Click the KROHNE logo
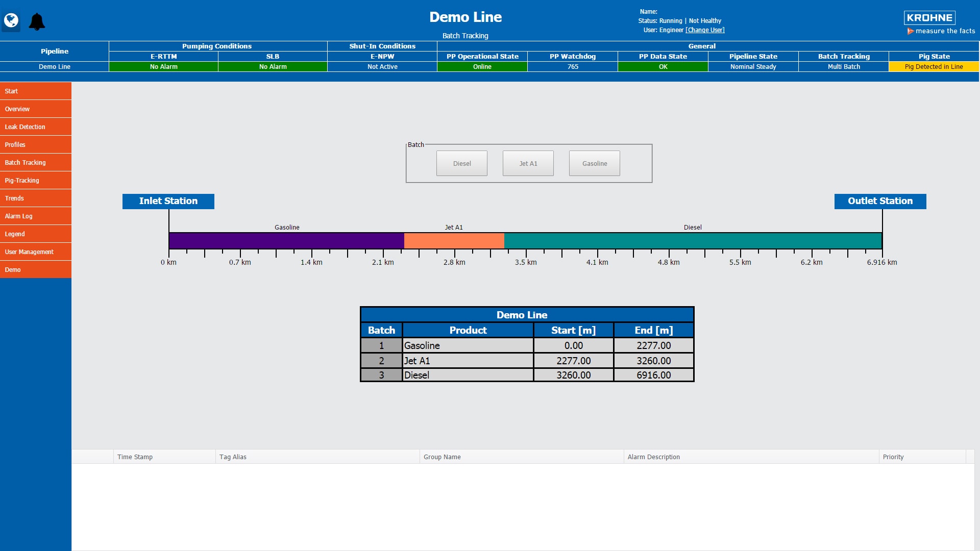Image resolution: width=980 pixels, height=551 pixels. [x=929, y=18]
